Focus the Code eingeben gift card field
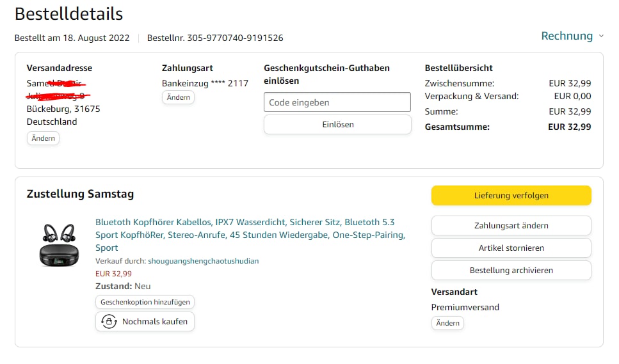Image resolution: width=619 pixels, height=364 pixels. (x=337, y=102)
